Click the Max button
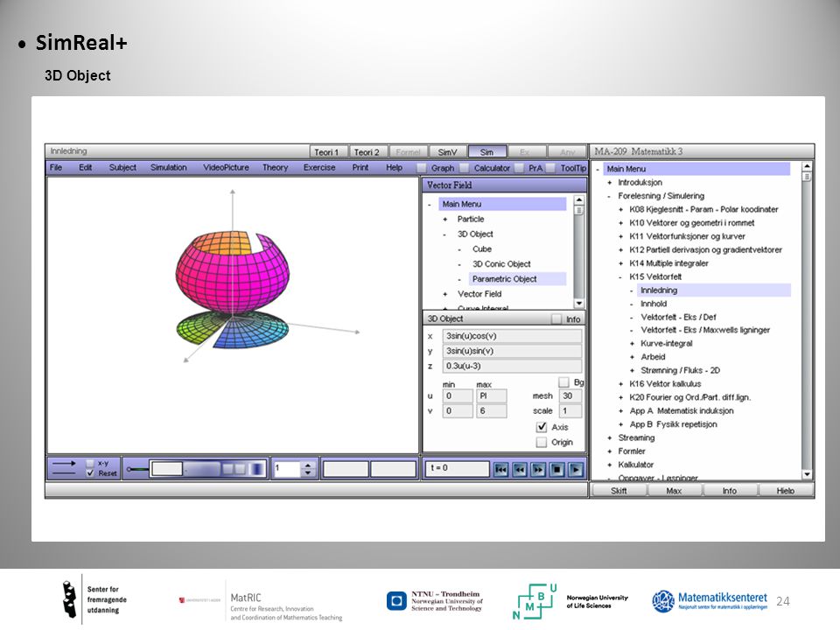Screen dimensions: 840x630 coord(675,491)
